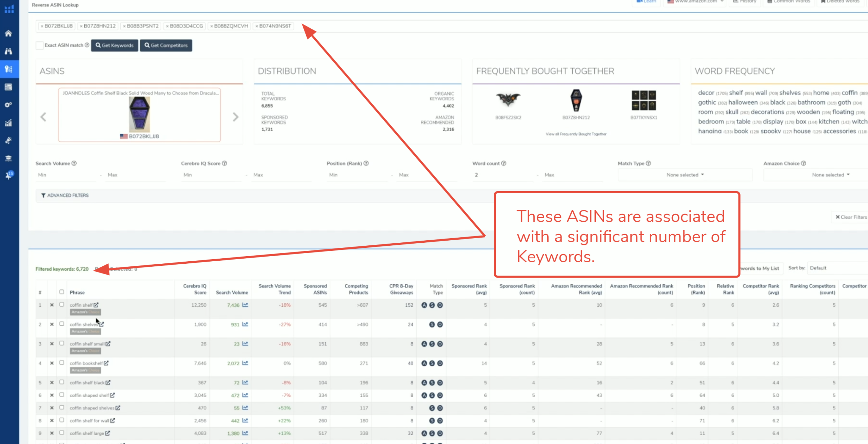
Task: Open trend chart icon for coffin shelf
Action: (245, 305)
